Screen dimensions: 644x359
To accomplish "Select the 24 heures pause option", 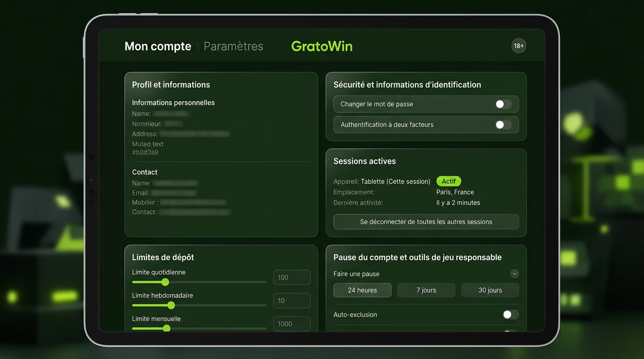I will [x=362, y=290].
